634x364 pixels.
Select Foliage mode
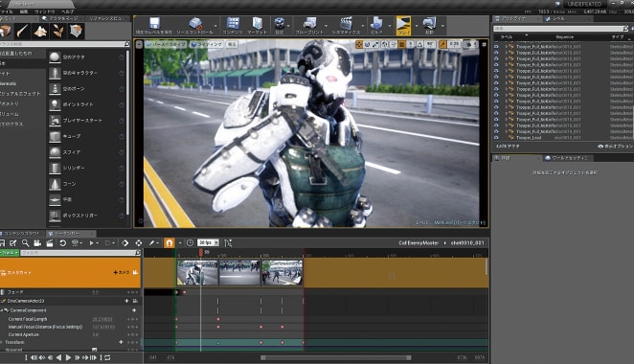coord(57,31)
